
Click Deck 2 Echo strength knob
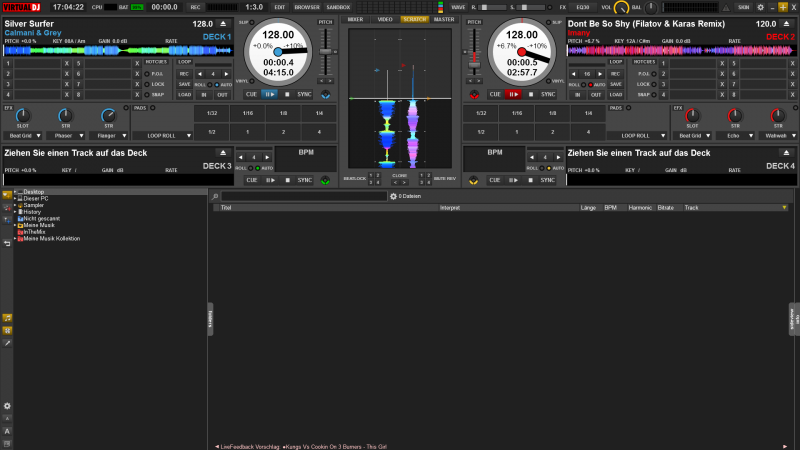click(735, 115)
